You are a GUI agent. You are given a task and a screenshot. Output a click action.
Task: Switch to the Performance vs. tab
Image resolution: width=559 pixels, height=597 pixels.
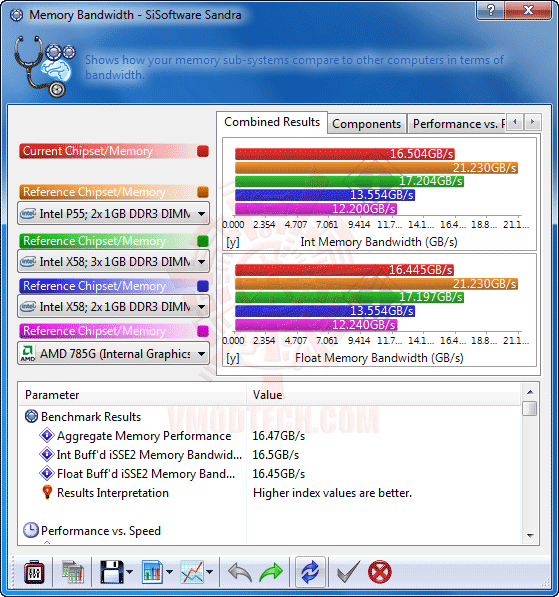457,124
